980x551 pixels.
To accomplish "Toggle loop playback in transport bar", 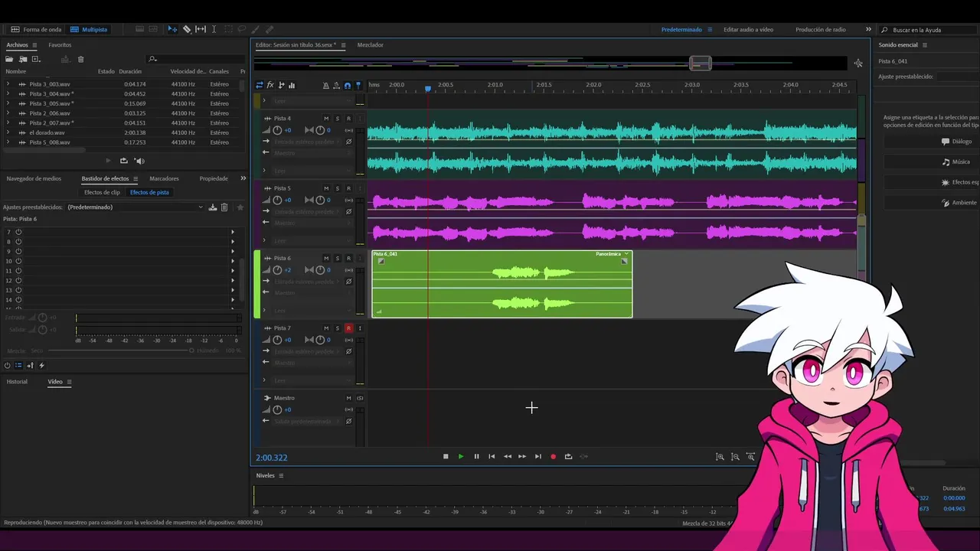I will (x=568, y=456).
